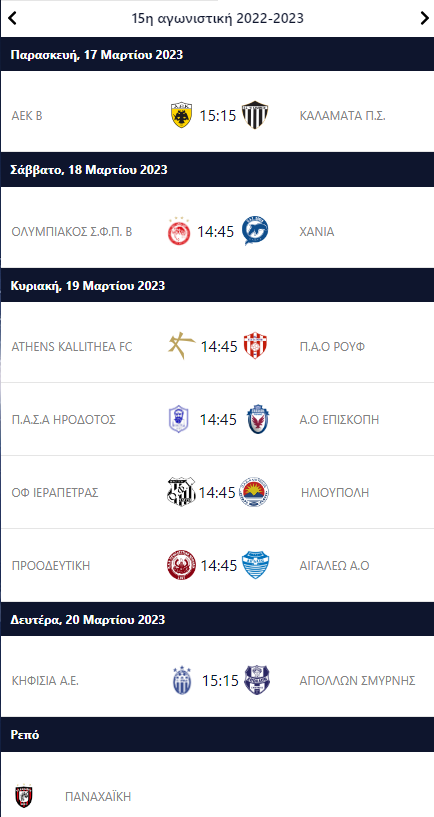The height and width of the screenshot is (817, 434).
Task: Click the Αιγάλεω blue shield crest
Action: click(256, 565)
